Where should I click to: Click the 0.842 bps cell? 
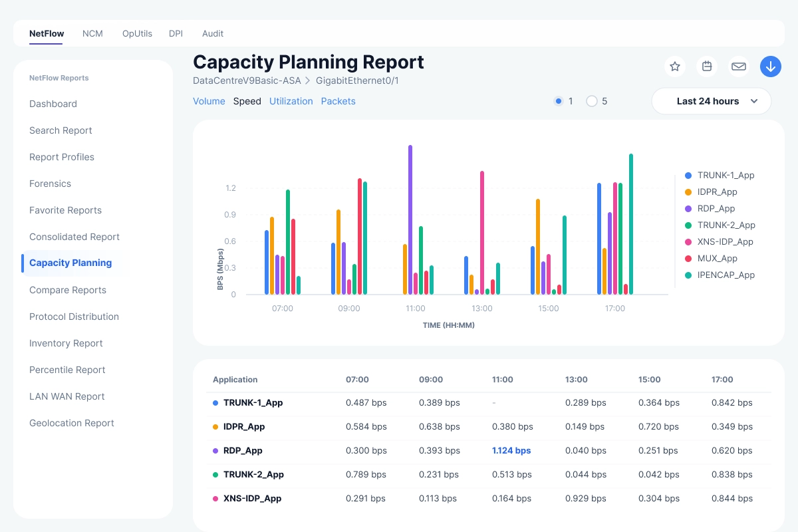click(732, 403)
